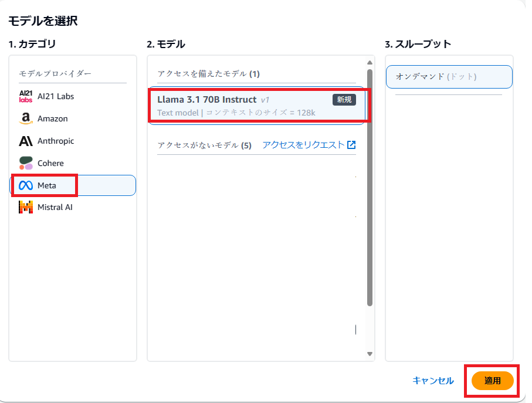
Task: Click the モデルを選択 dialog title
Action: point(43,21)
